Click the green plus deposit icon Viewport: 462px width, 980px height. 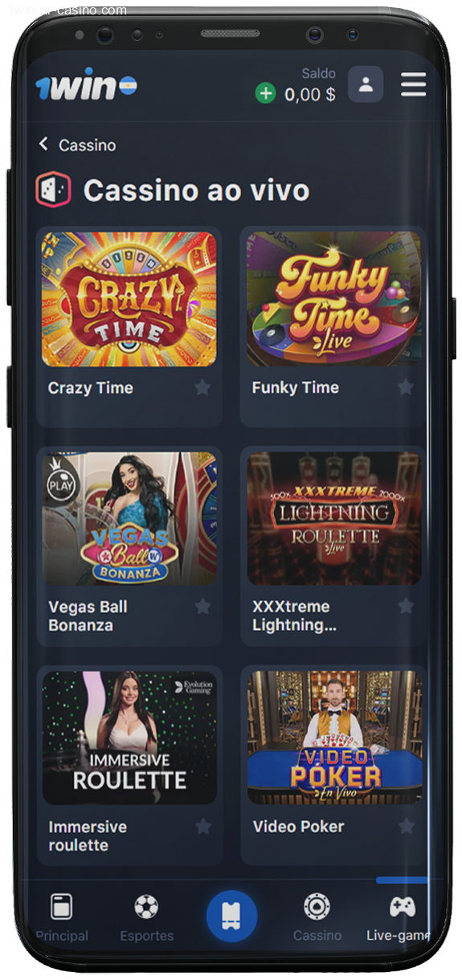tap(265, 93)
